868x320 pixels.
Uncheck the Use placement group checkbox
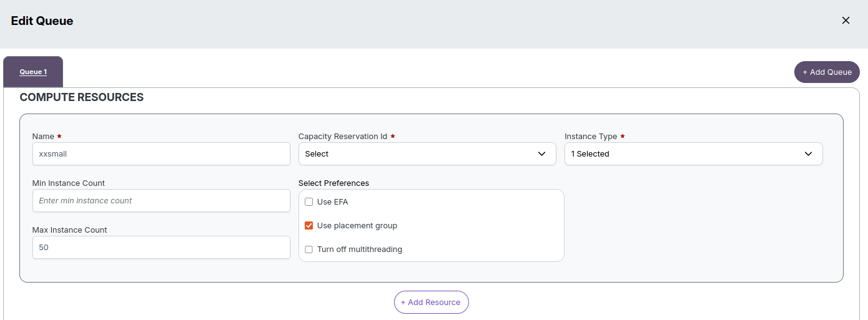(x=308, y=226)
